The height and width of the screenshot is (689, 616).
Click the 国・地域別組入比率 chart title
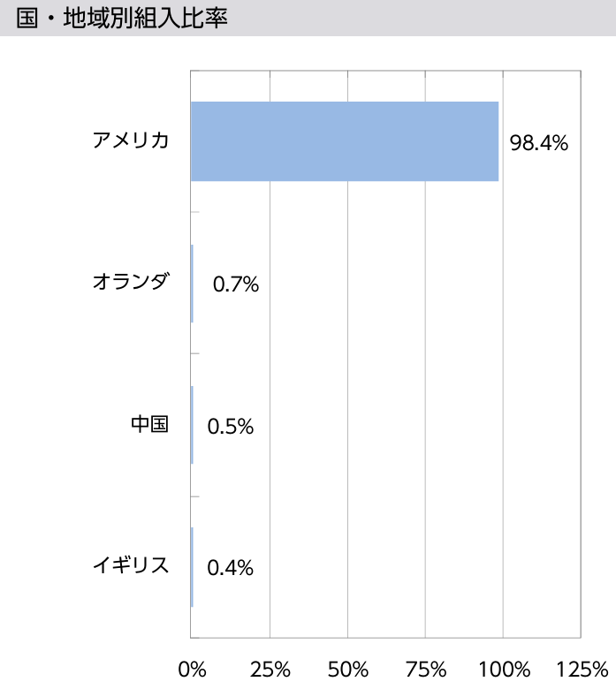point(123,19)
